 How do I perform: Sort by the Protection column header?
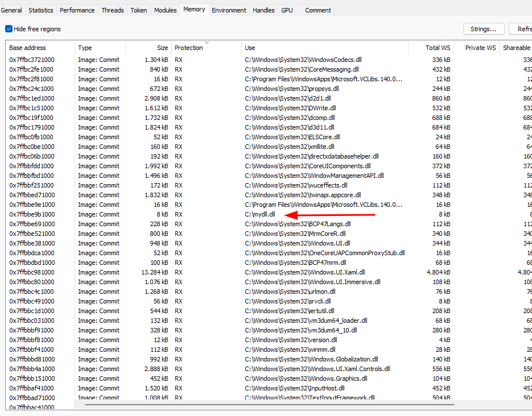[189, 48]
